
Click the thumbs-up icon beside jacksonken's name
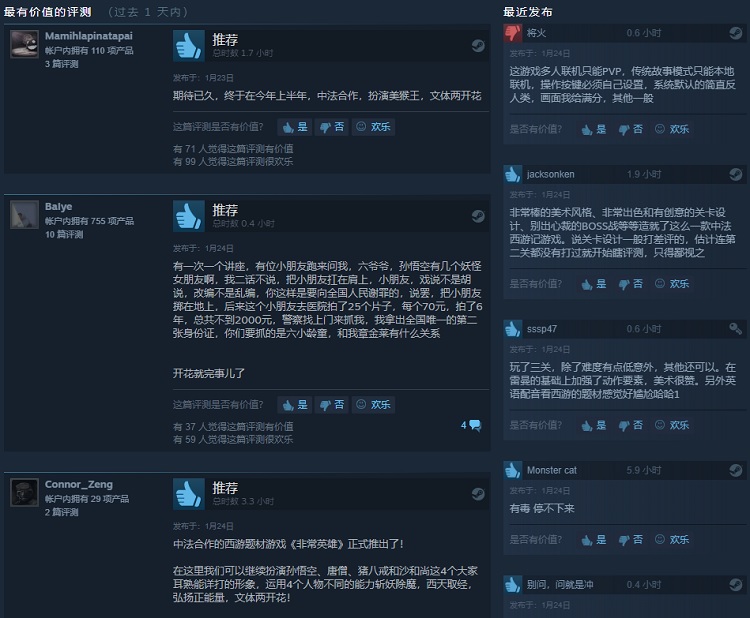[x=513, y=174]
